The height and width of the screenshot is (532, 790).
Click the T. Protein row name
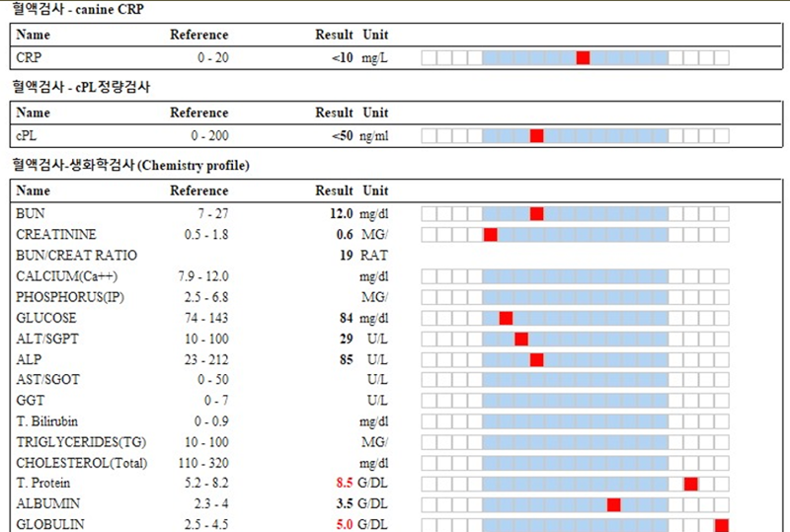click(x=42, y=483)
